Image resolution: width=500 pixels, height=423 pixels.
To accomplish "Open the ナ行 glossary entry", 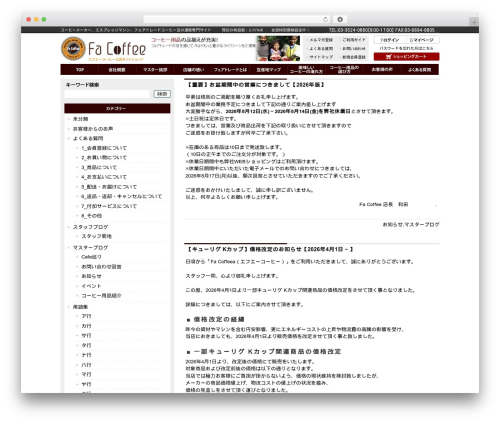I will pyautogui.click(x=86, y=355).
